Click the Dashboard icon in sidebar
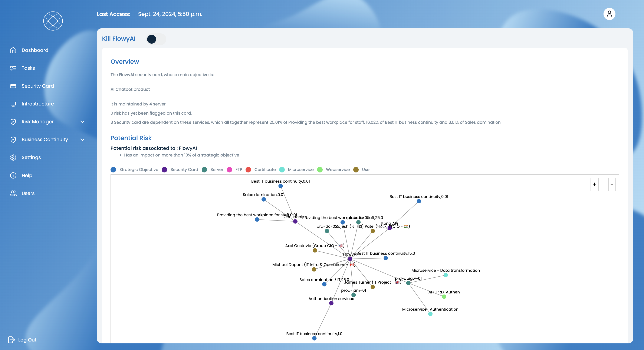This screenshot has height=350, width=644. [x=13, y=50]
